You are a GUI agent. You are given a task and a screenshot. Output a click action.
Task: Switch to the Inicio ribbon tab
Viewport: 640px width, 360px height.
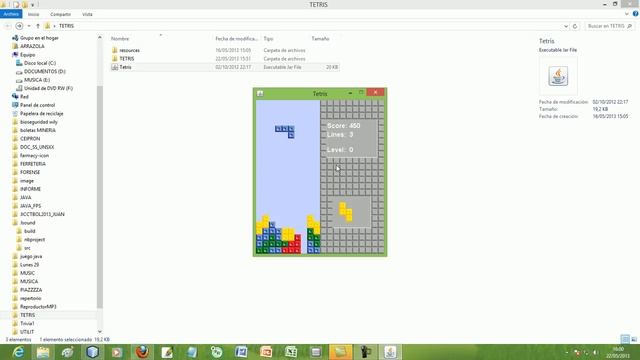click(33, 14)
